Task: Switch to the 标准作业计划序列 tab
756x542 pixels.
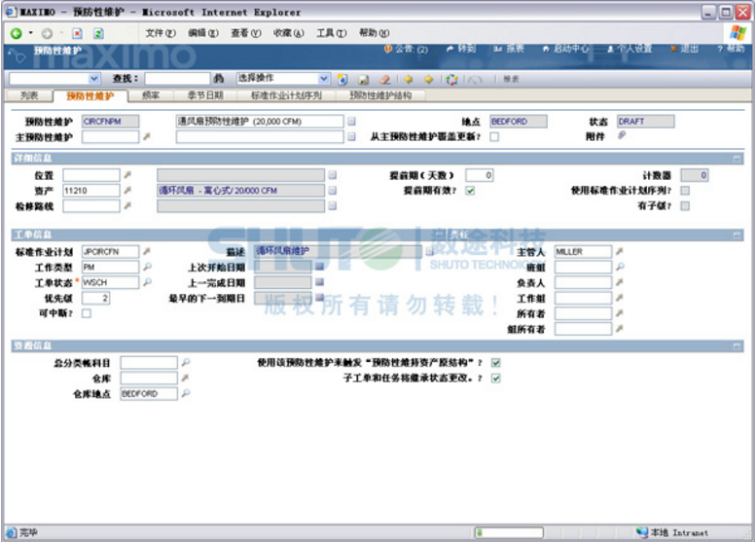Action: tap(285, 95)
